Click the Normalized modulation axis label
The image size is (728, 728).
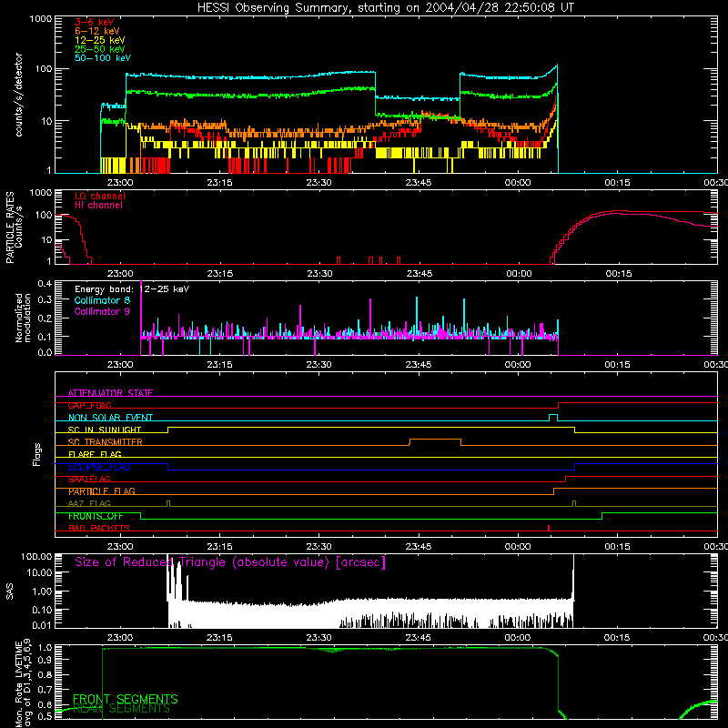pos(24,318)
